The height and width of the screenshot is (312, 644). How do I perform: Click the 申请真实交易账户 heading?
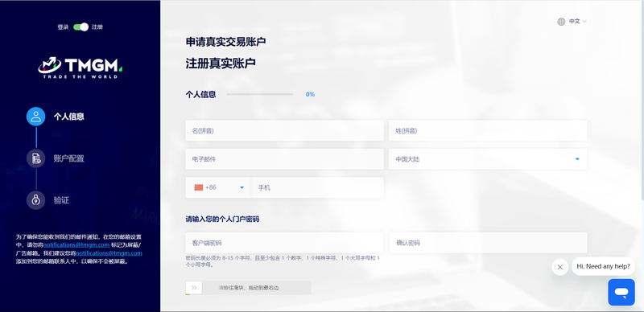(x=226, y=42)
